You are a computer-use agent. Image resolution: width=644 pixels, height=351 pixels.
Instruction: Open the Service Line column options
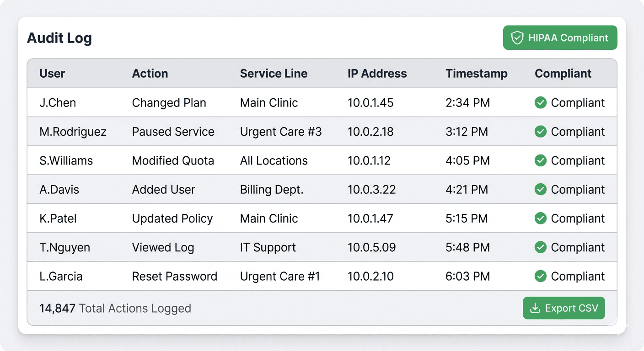(274, 73)
